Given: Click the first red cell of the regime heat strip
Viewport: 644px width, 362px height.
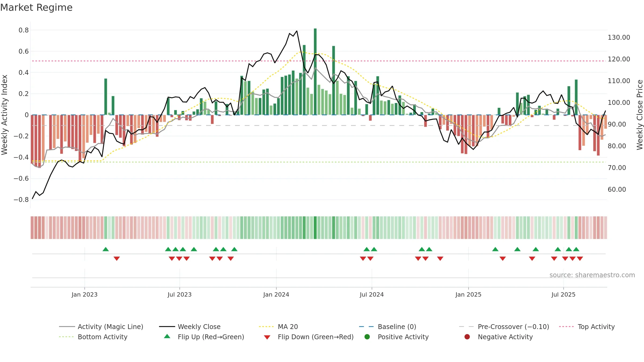Looking at the screenshot, I should pyautogui.click(x=32, y=228).
